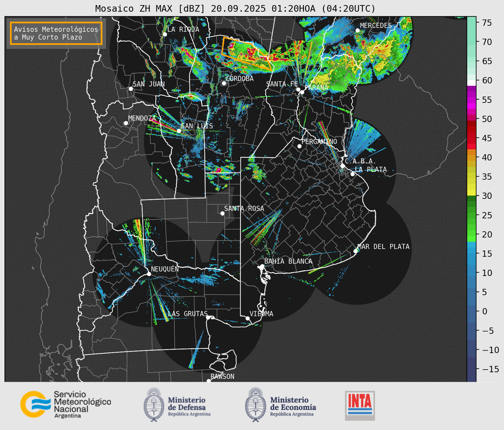Select the Mar del Plata marker dot
Screen dimensions: 504x430
(356, 251)
